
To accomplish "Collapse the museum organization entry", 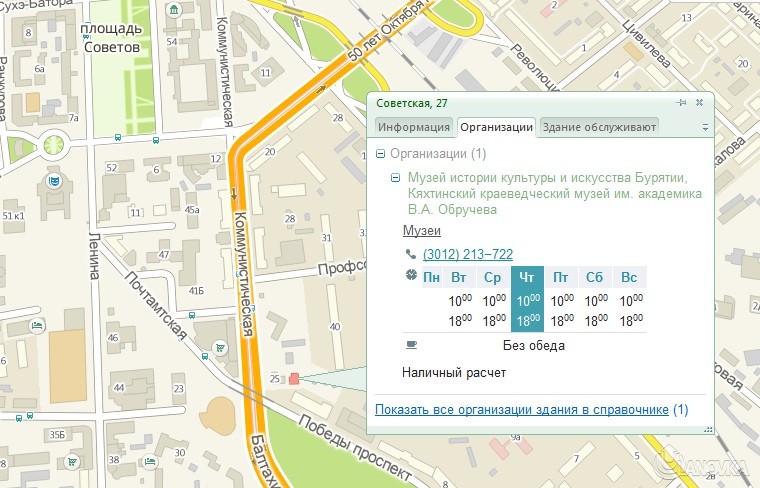I will [396, 178].
